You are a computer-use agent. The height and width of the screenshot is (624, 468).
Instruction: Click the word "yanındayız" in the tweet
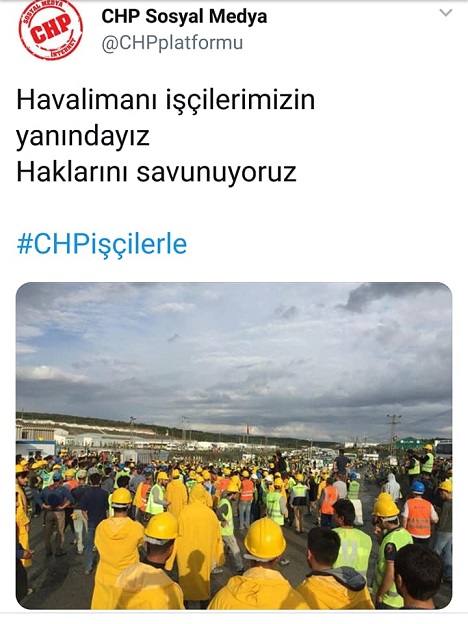(x=83, y=136)
